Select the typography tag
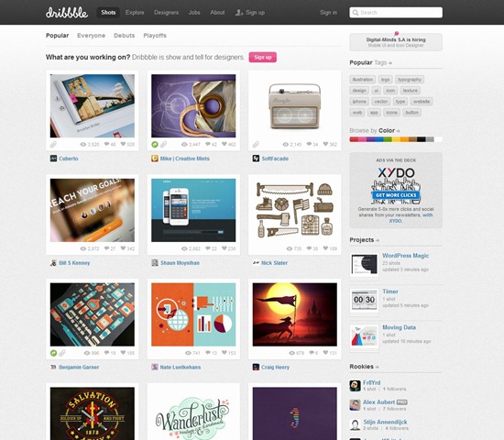Image resolution: width=504 pixels, height=440 pixels. 410,80
